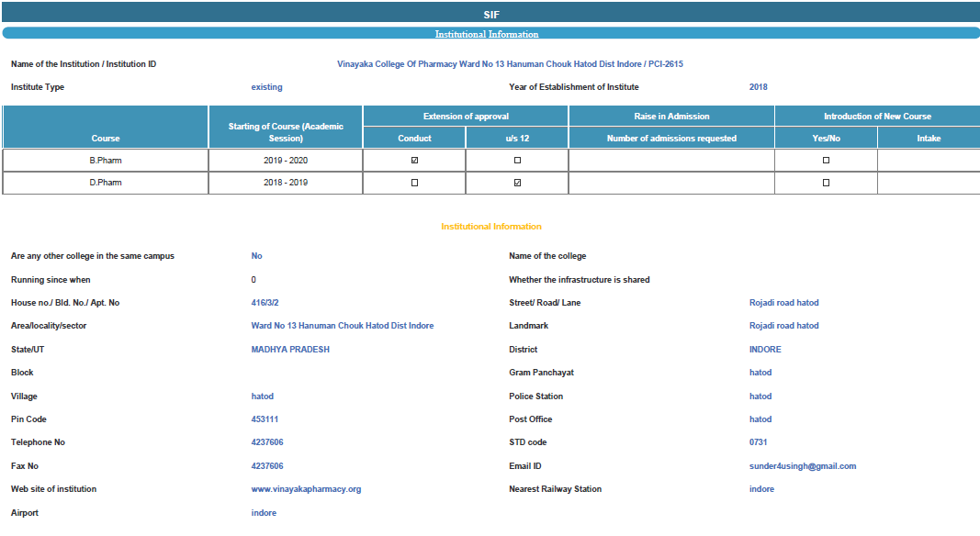
Task: Open email sunder4usingh@gmail.com
Action: pos(803,466)
